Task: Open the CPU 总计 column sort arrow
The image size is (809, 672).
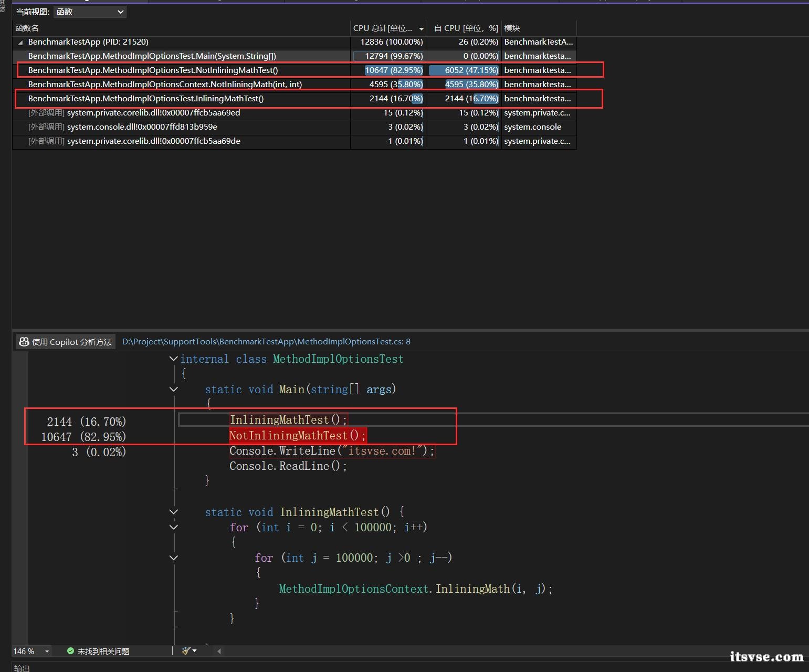Action: click(x=421, y=29)
